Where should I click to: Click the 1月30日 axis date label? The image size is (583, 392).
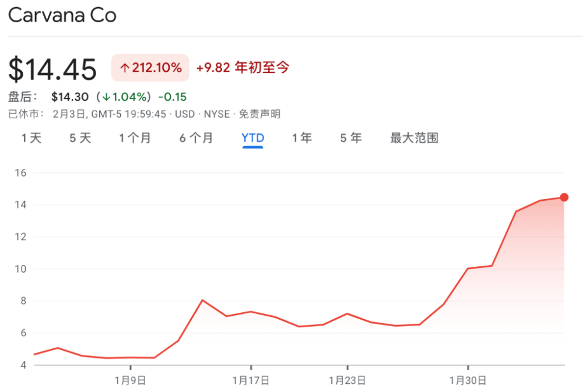[468, 380]
